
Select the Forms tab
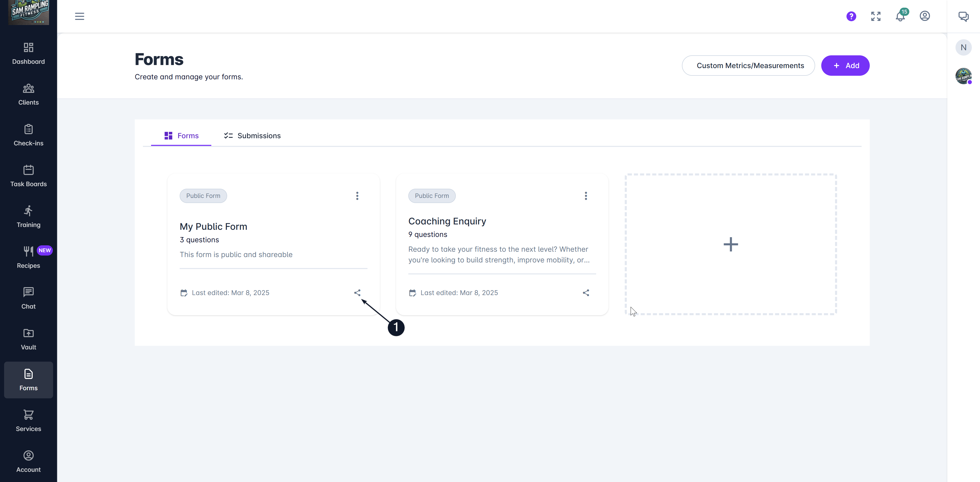(x=181, y=136)
